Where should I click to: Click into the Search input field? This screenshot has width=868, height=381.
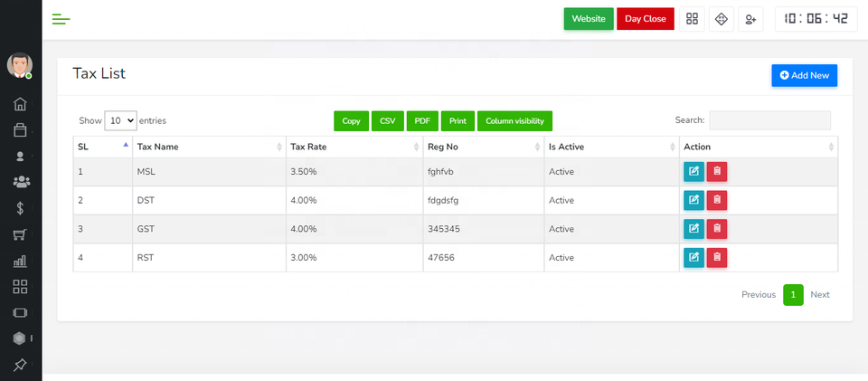point(769,120)
